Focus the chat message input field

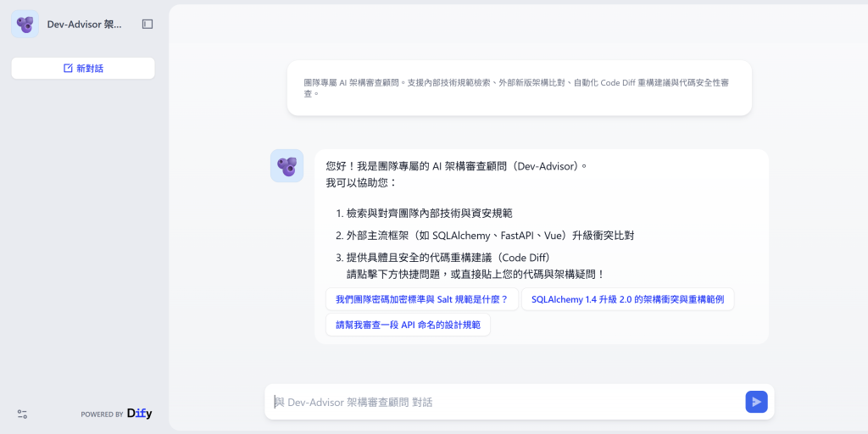click(x=507, y=402)
